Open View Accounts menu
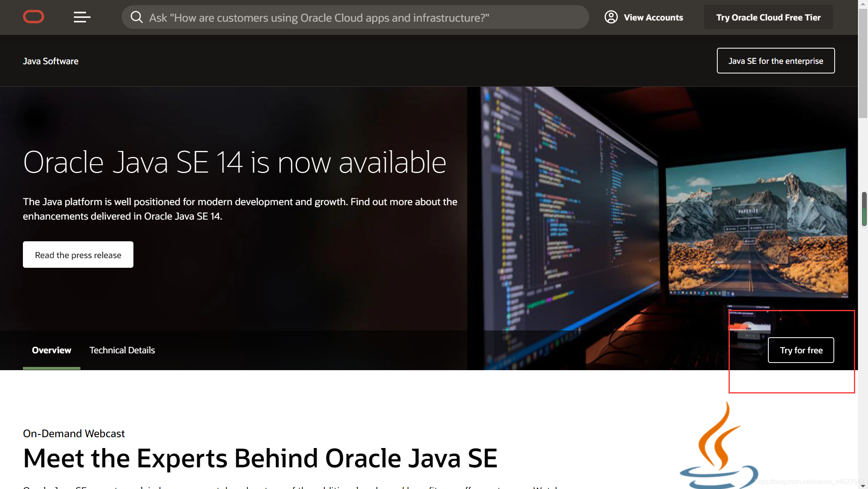Viewport: 868px width, 489px height. [x=653, y=18]
